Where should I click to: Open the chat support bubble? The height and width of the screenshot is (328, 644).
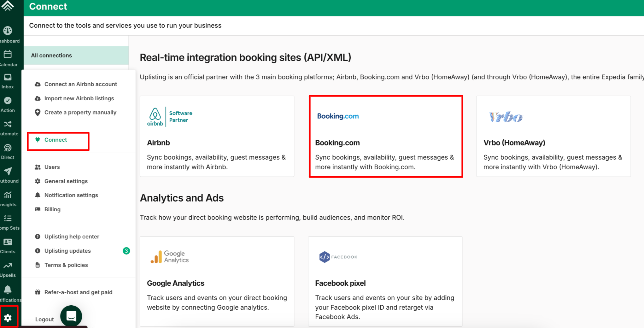(x=71, y=316)
